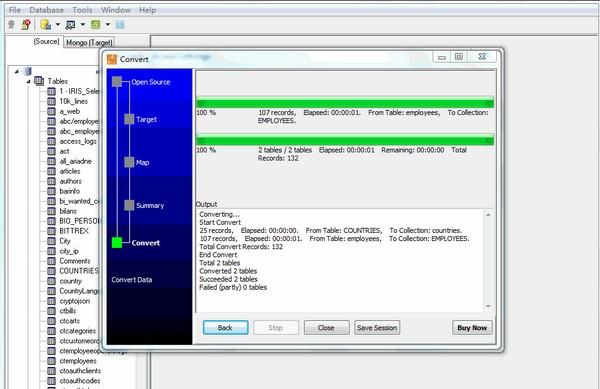600x389 pixels.
Task: Select the act table
Action: (x=64, y=151)
